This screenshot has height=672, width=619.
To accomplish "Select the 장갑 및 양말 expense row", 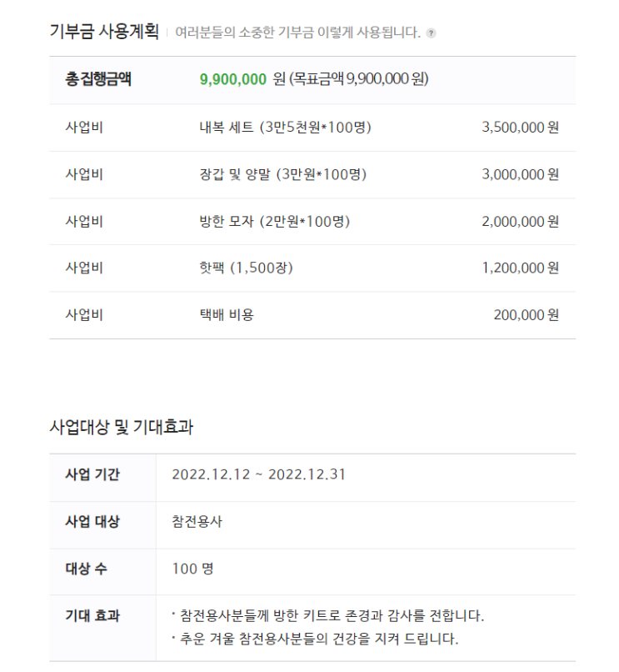I will click(x=312, y=175).
